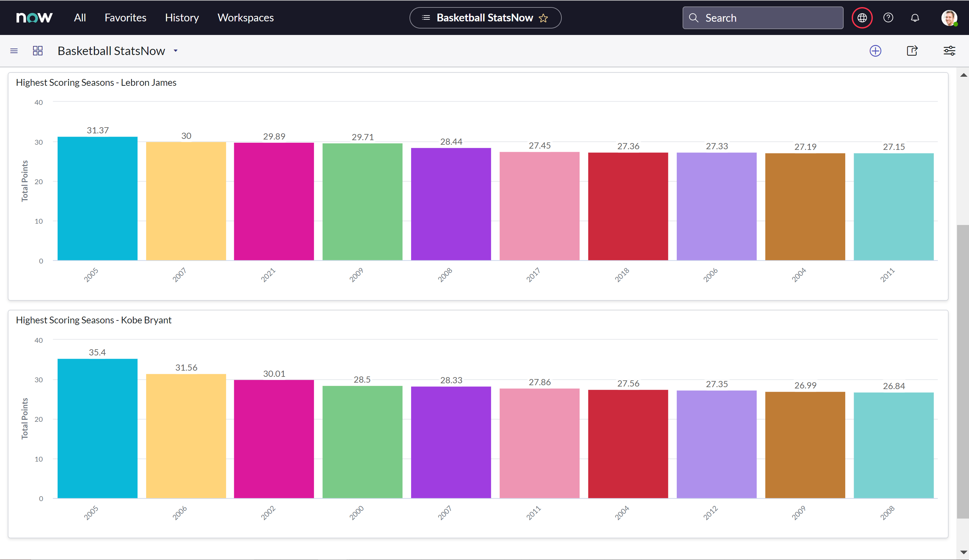
Task: Select the Lebron 2007 yellow bar
Action: point(186,201)
